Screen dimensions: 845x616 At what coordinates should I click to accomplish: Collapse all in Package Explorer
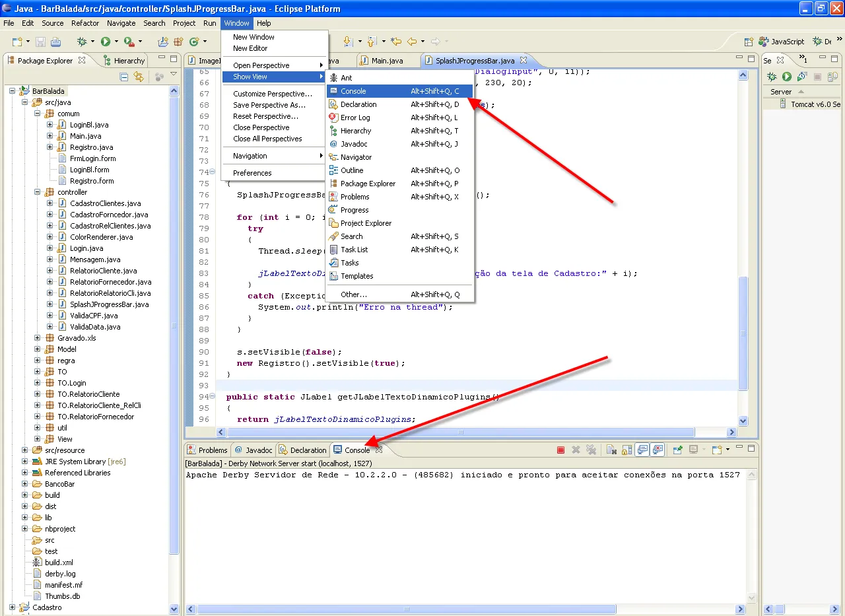pos(124,77)
